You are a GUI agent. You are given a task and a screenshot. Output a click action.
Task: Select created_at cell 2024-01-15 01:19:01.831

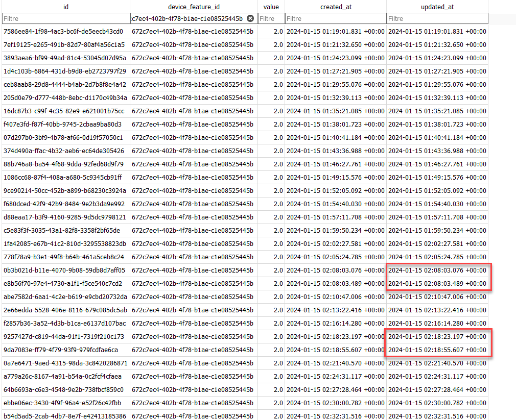click(x=335, y=32)
